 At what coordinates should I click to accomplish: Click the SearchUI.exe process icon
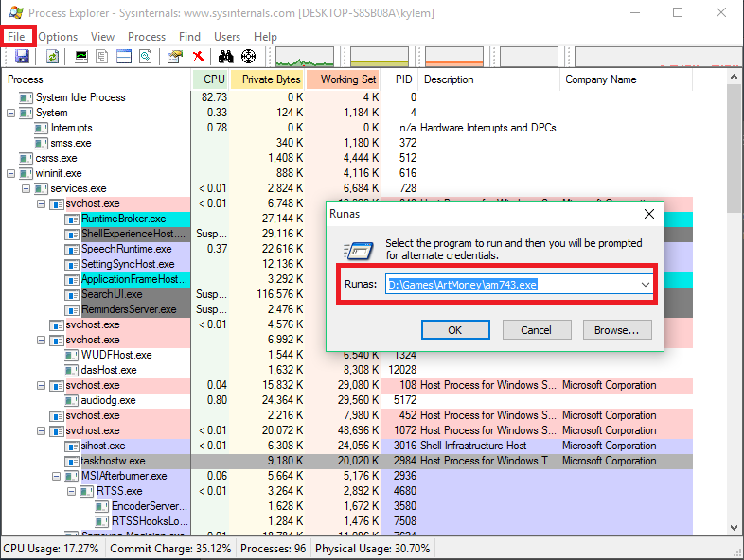tap(72, 295)
